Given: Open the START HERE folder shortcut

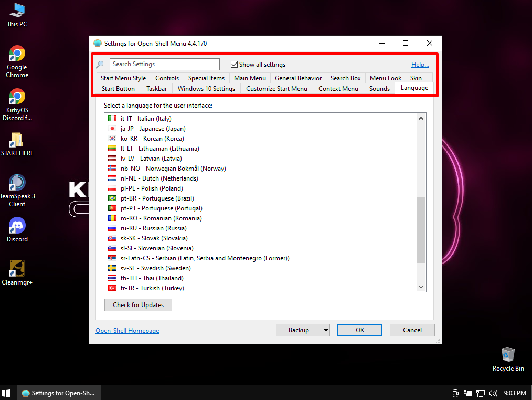Looking at the screenshot, I should 17,144.
